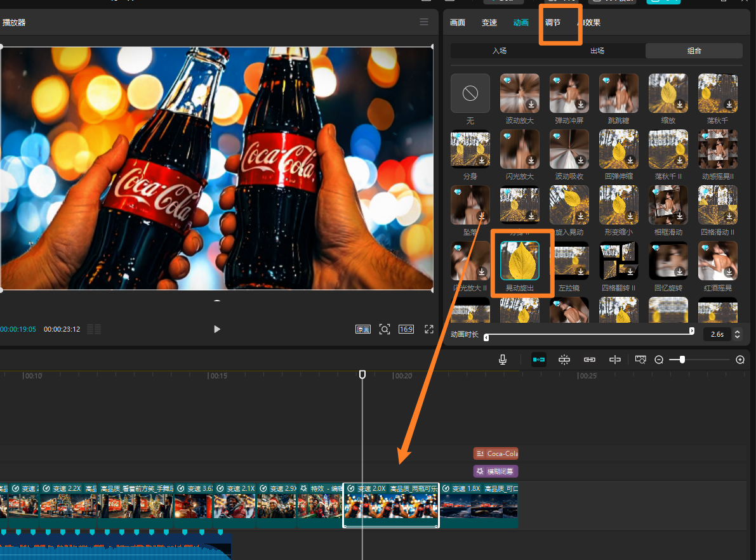The image size is (756, 560).
Task: Apply the 回忆旋转 animation
Action: click(668, 261)
